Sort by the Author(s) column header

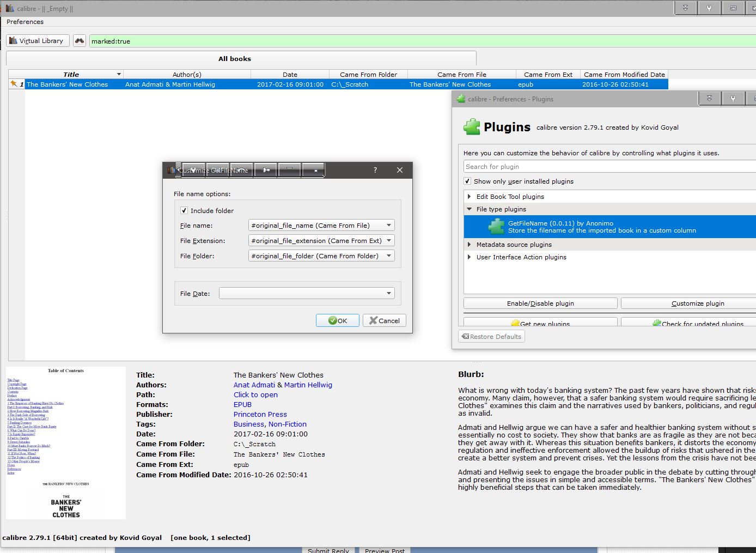pyautogui.click(x=187, y=75)
